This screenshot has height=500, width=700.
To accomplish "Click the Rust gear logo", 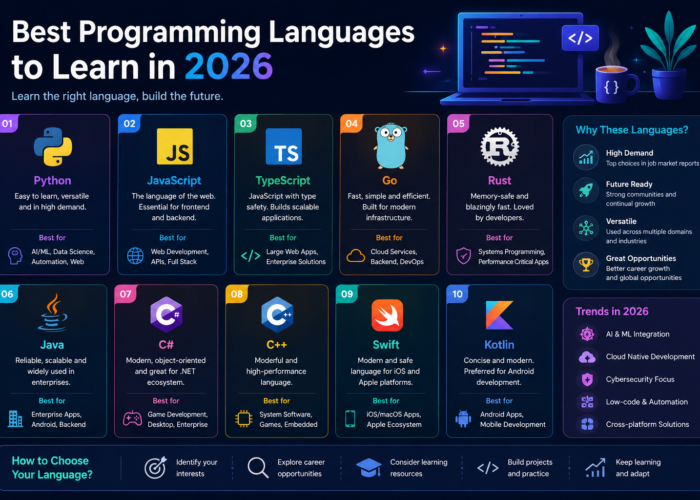I will click(x=500, y=146).
